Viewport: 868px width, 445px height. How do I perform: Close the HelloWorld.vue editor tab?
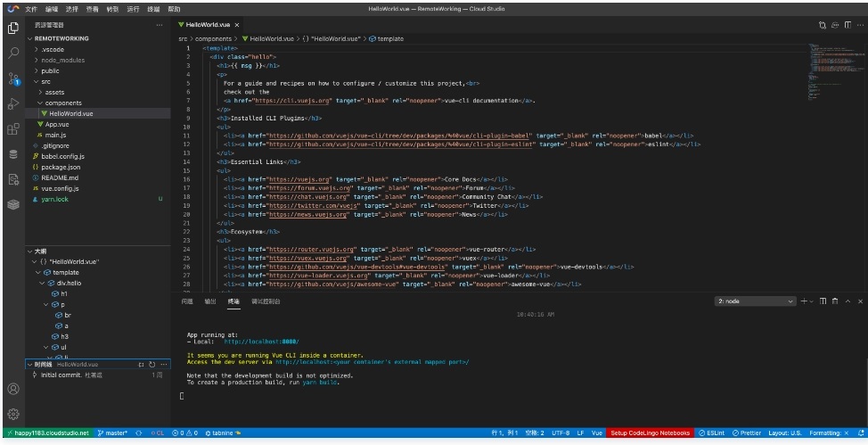[x=237, y=25]
